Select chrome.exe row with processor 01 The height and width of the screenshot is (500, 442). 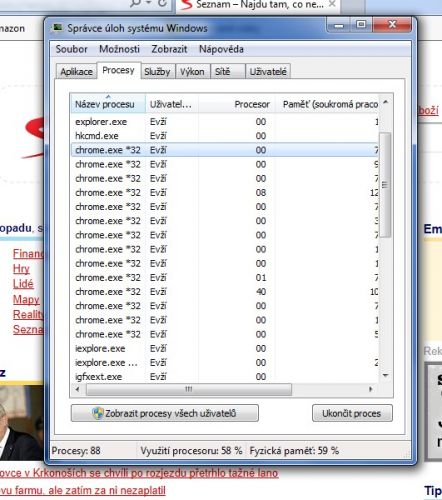[x=225, y=277]
